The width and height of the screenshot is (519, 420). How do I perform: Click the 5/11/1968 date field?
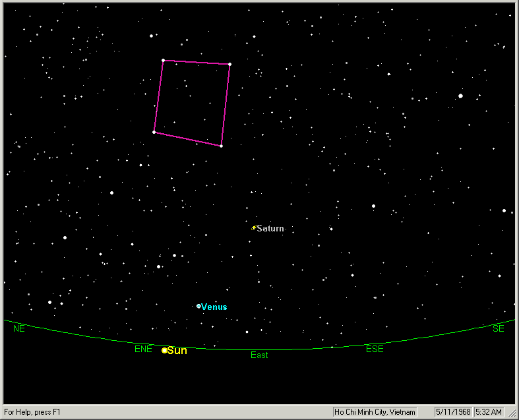coord(453,412)
